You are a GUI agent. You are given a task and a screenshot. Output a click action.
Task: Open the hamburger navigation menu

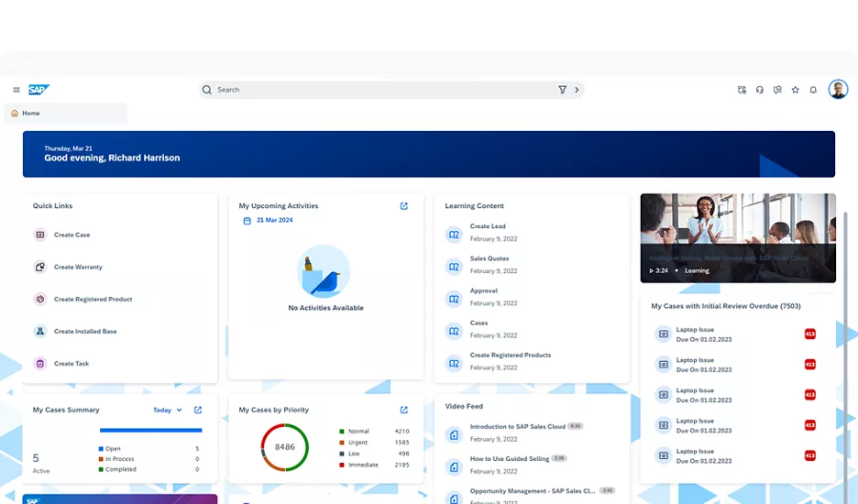pyautogui.click(x=16, y=90)
